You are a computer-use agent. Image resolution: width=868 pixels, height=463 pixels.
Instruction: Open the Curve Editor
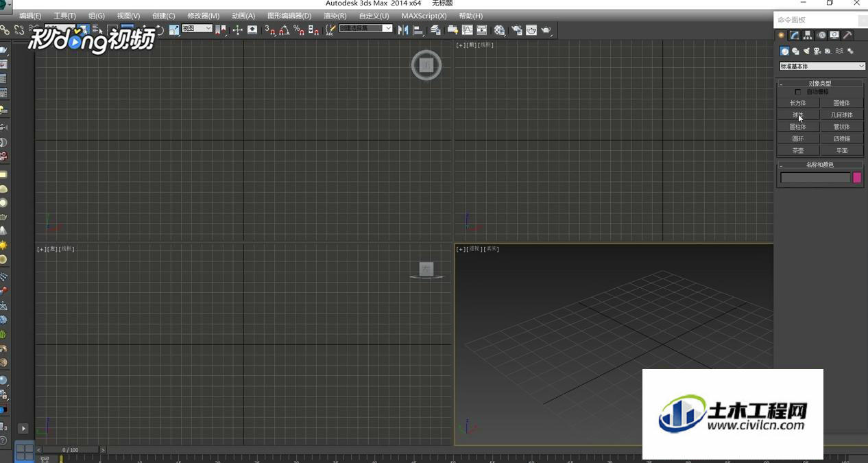[468, 29]
